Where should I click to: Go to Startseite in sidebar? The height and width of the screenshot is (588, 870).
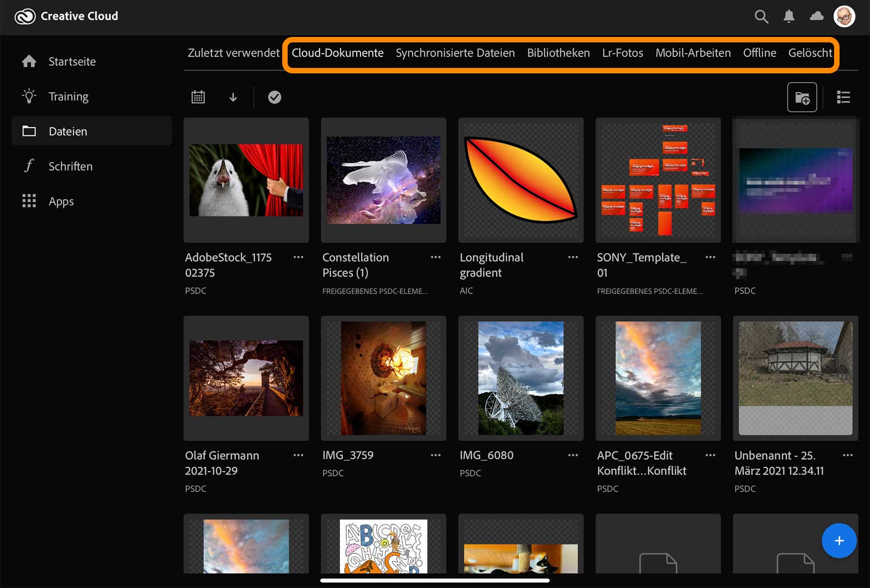tap(72, 61)
